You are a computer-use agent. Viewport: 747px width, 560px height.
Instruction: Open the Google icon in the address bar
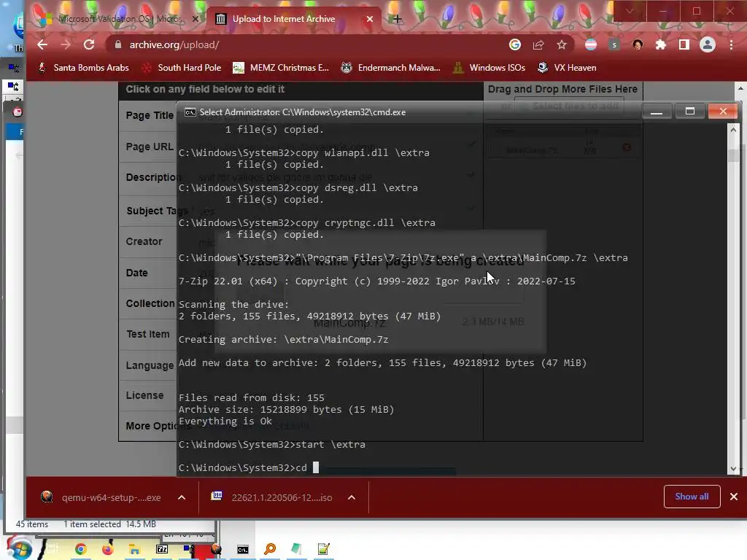point(515,44)
